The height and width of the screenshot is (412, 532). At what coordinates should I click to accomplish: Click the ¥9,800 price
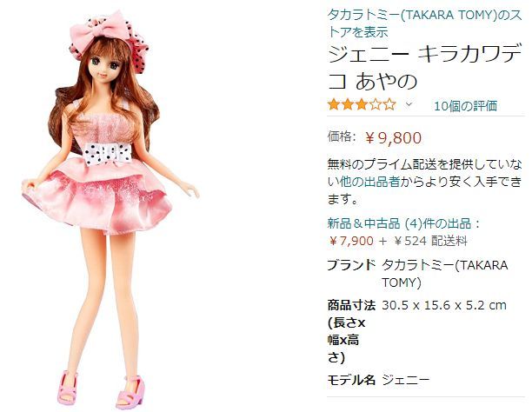click(x=394, y=138)
